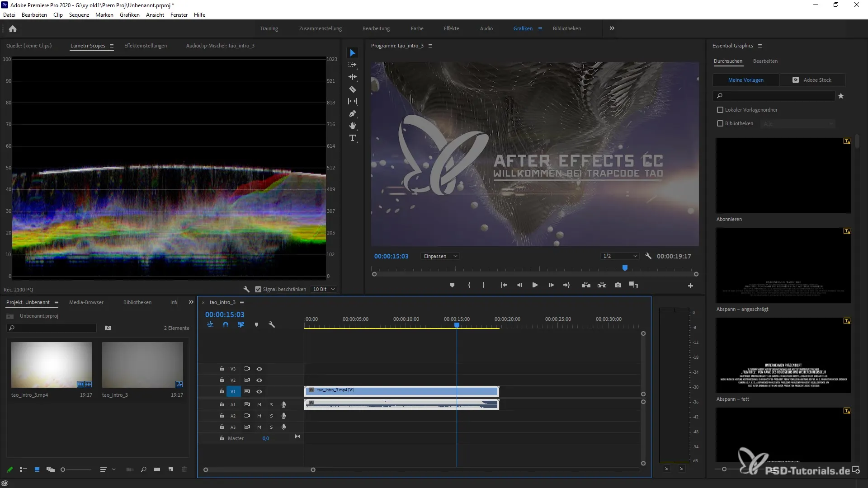
Task: Select the Slip tool
Action: pos(353,101)
